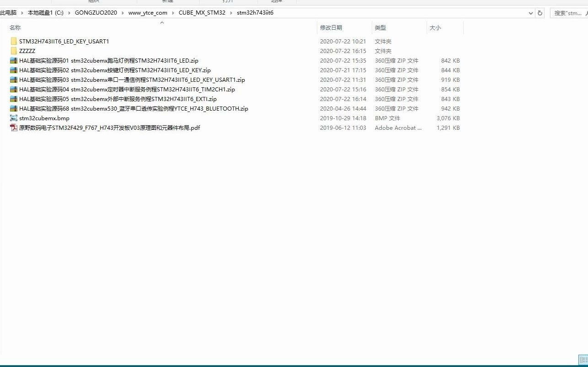Click the size value 942 KB
Viewport: 588px width, 367px height.
tap(450, 109)
